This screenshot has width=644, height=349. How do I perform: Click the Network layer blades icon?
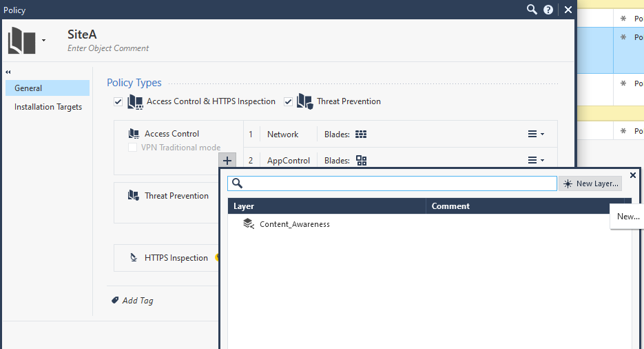point(361,134)
